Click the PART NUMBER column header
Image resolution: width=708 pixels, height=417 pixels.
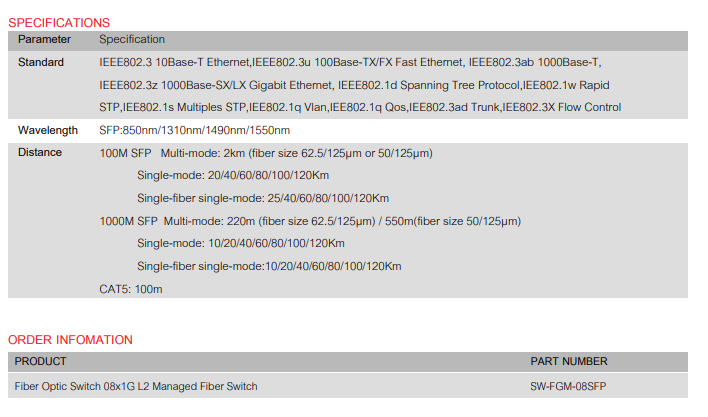point(568,362)
